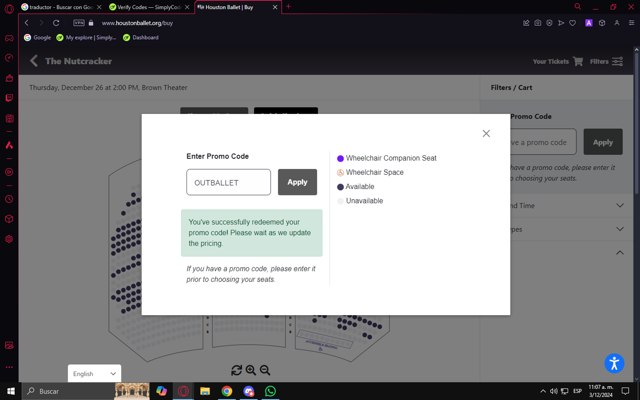Reload the page

pyautogui.click(x=56, y=23)
